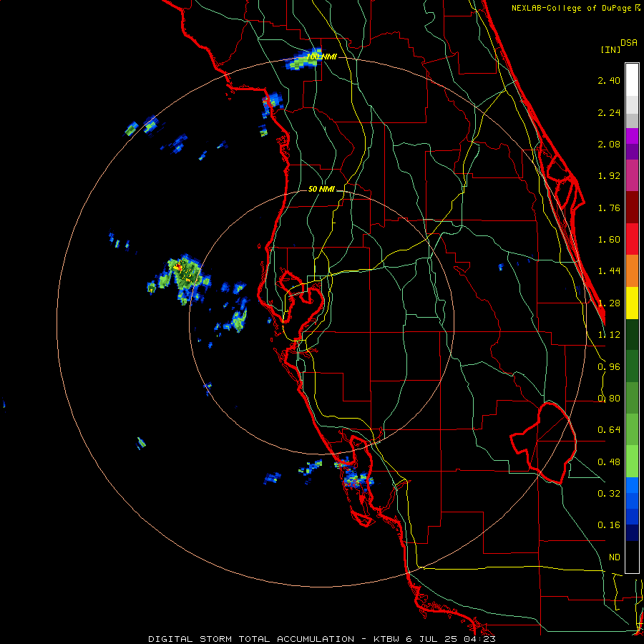Pick the light blue legend swatch
The image size is (644, 644).
coord(632,485)
